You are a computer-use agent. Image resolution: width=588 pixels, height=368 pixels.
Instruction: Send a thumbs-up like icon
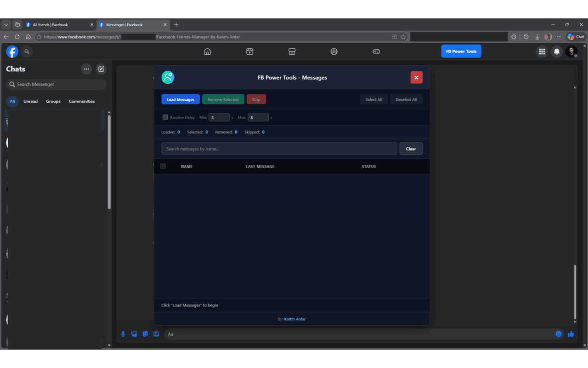click(571, 334)
